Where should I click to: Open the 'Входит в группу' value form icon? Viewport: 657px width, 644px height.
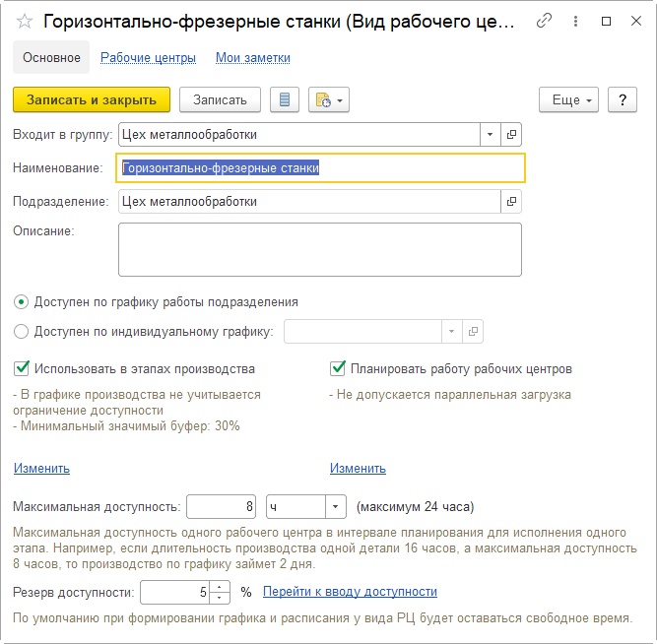pyautogui.click(x=512, y=134)
